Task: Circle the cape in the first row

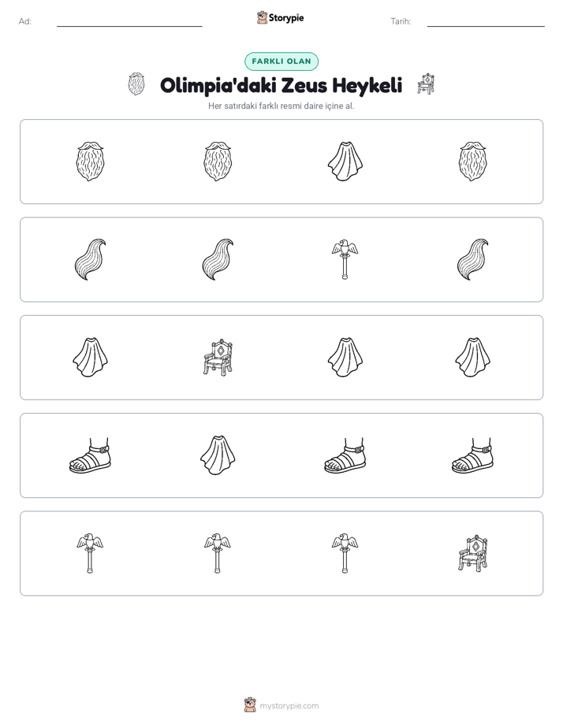Action: pyautogui.click(x=345, y=161)
